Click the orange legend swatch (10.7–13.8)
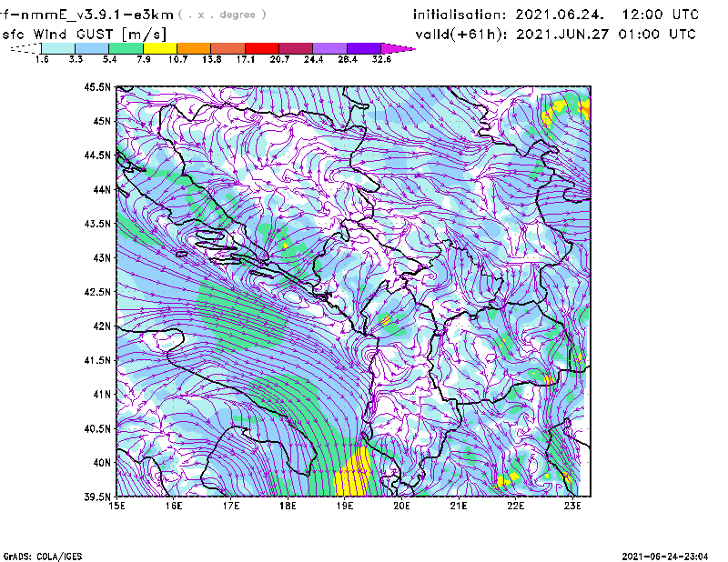This screenshot has width=728, height=562. (194, 48)
